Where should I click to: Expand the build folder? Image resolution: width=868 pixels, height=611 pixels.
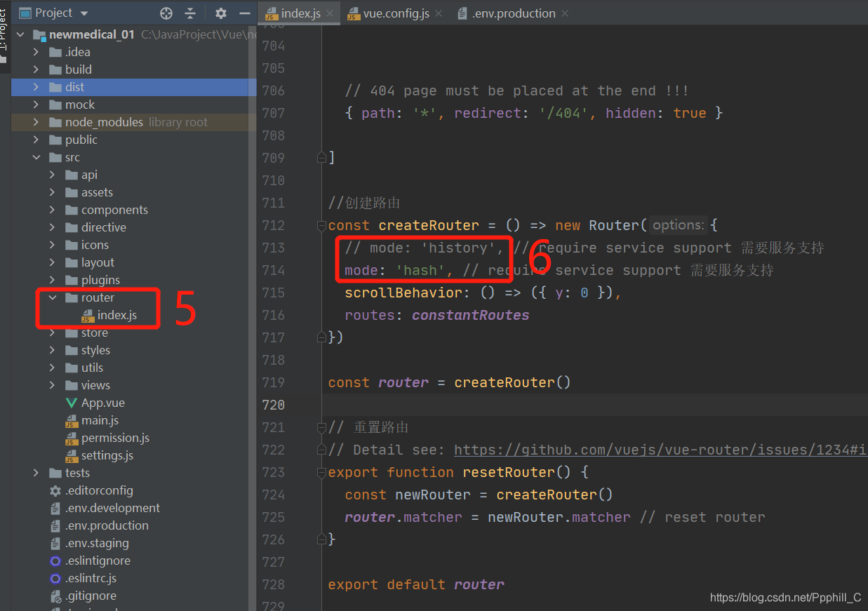click(x=36, y=69)
